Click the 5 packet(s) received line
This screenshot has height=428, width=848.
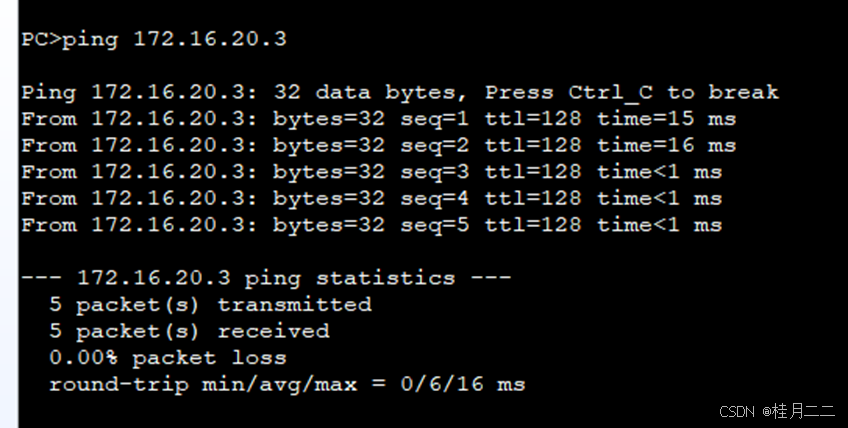click(189, 331)
